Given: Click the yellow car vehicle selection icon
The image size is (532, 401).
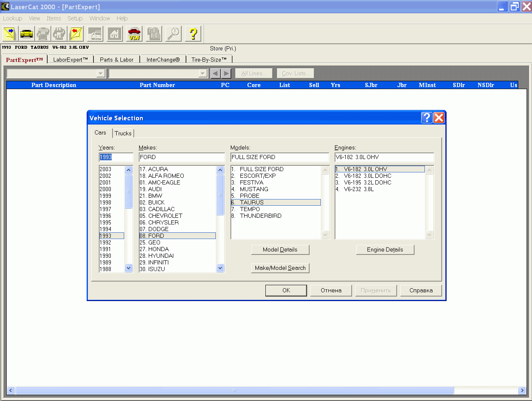Looking at the screenshot, I should point(27,34).
